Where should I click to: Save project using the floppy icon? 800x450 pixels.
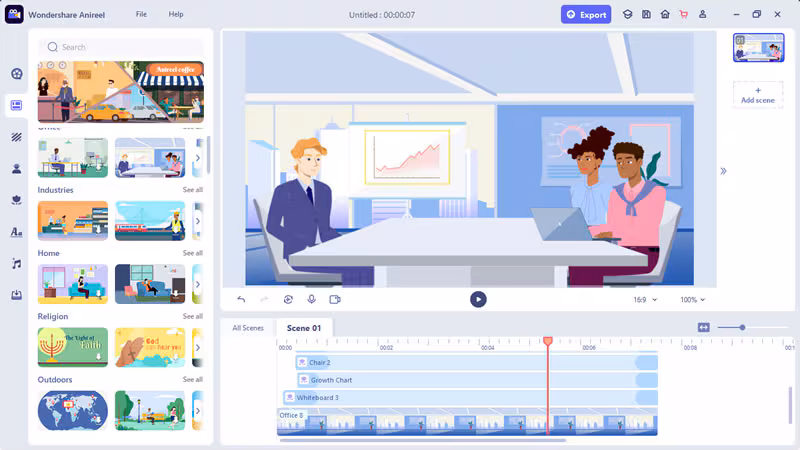[646, 14]
